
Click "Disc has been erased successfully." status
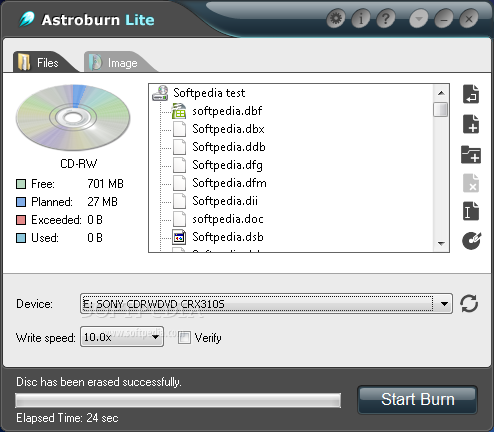coord(99,382)
